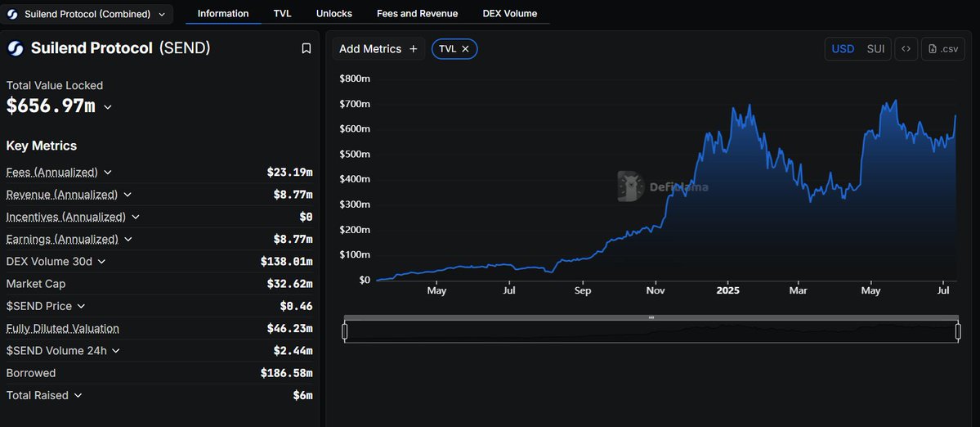Expand DEX Volume 30d details
Viewport: 980px width, 427px height.
[102, 261]
